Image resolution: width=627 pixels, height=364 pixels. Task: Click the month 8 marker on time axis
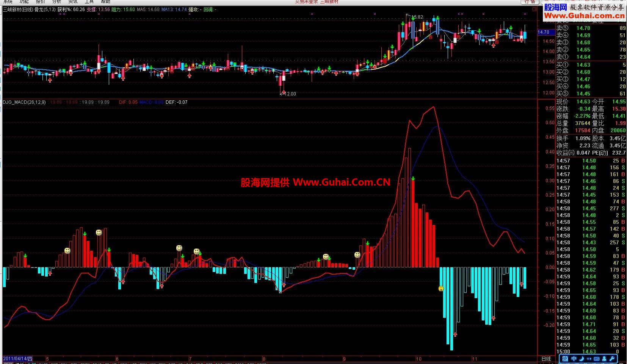click(264, 359)
